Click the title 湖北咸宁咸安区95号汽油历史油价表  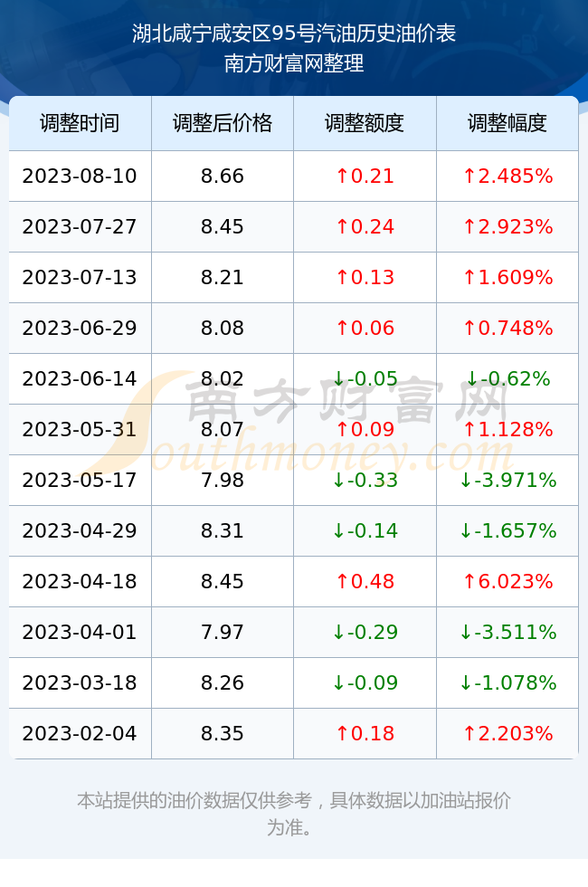tap(294, 33)
